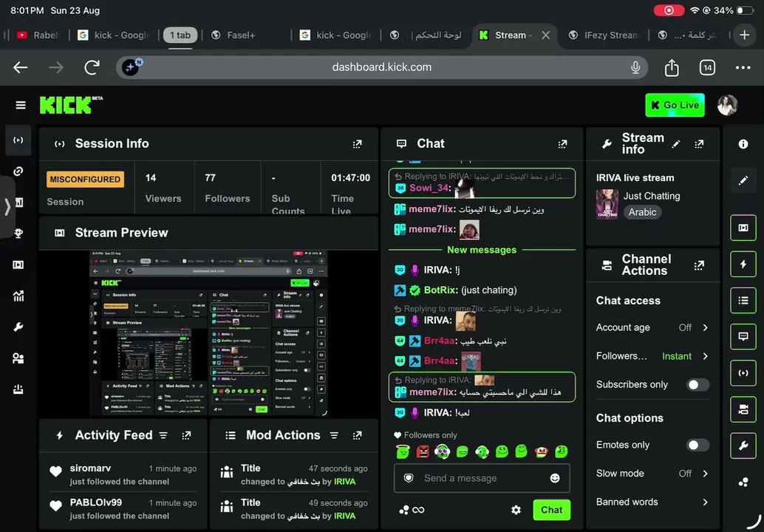Image resolution: width=764 pixels, height=532 pixels.
Task: Open the analytics chart icon in left sidebar
Action: (18, 296)
